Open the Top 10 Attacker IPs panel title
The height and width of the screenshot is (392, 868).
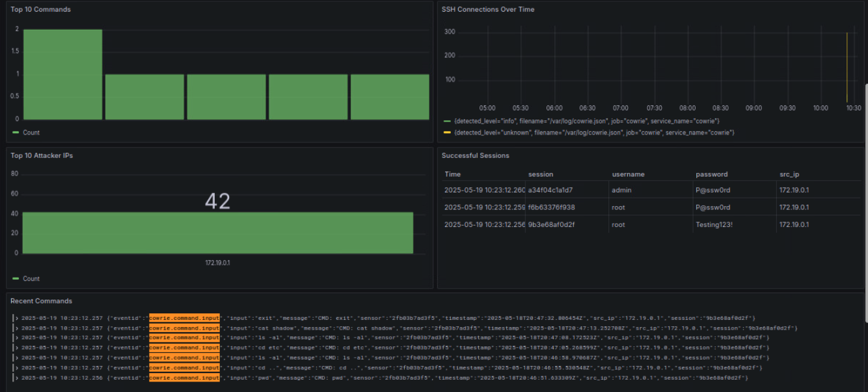point(43,156)
